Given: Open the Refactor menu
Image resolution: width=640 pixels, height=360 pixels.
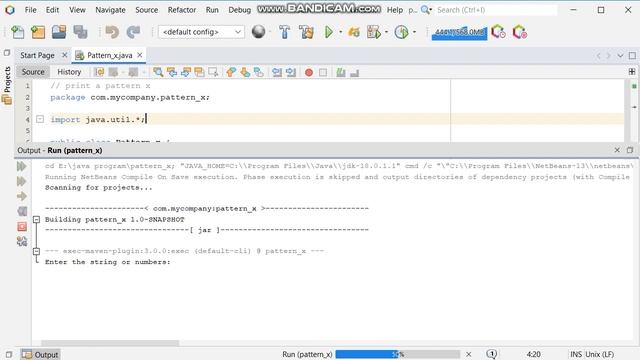Looking at the screenshot, I should click(182, 10).
